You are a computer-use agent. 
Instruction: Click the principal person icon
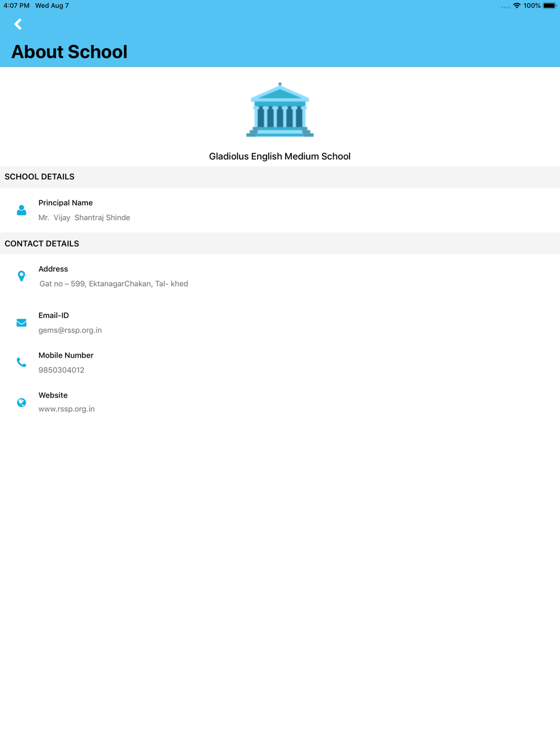tap(21, 210)
